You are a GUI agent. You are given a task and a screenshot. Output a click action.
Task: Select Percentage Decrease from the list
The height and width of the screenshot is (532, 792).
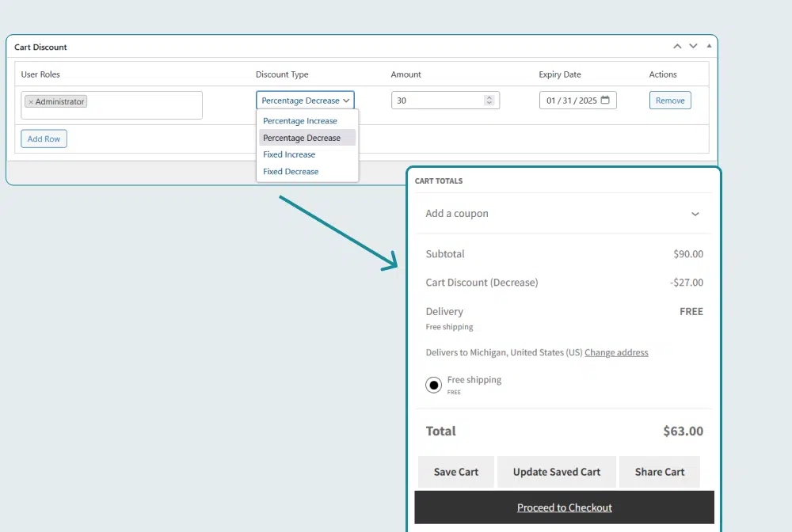[x=302, y=138]
